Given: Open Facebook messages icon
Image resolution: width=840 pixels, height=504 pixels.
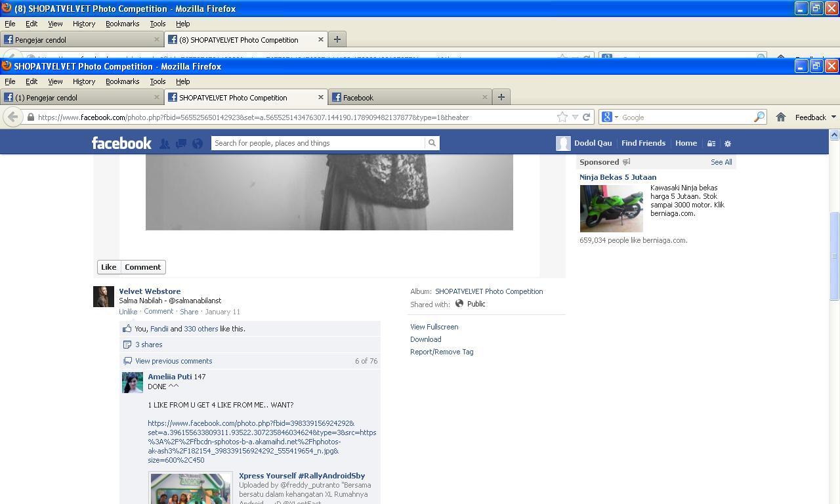Looking at the screenshot, I should 181,143.
